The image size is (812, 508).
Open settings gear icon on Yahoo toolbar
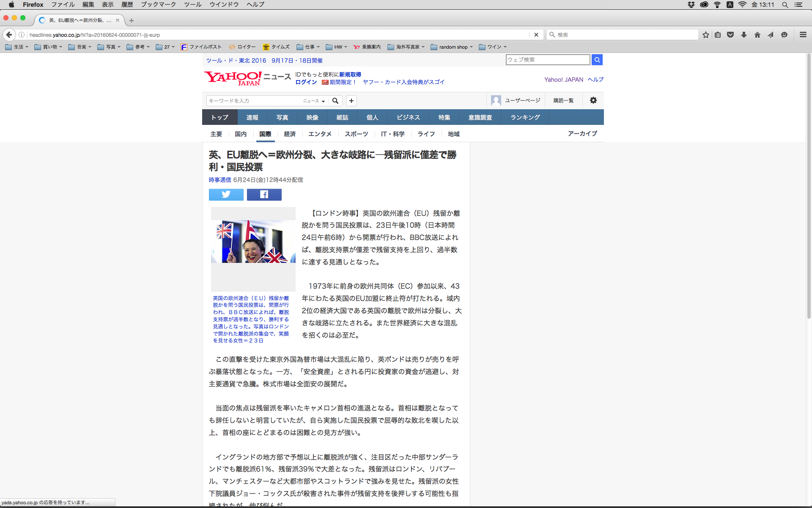tap(593, 100)
